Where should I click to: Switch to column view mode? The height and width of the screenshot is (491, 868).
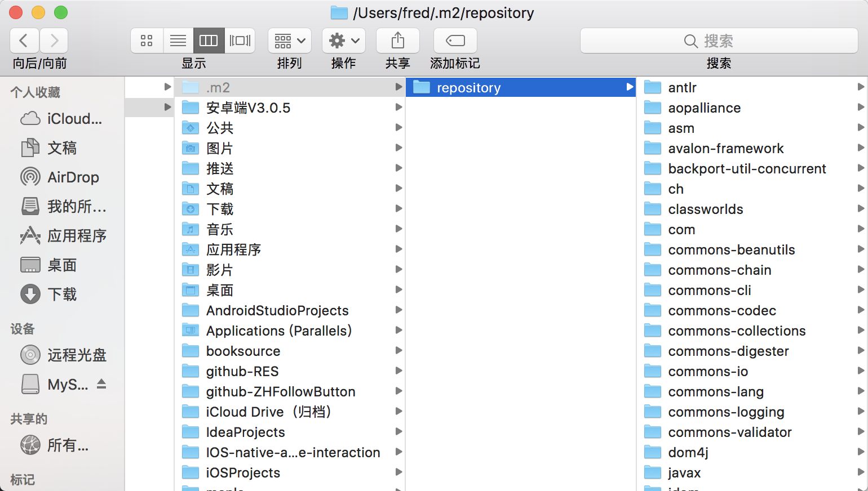(x=209, y=41)
